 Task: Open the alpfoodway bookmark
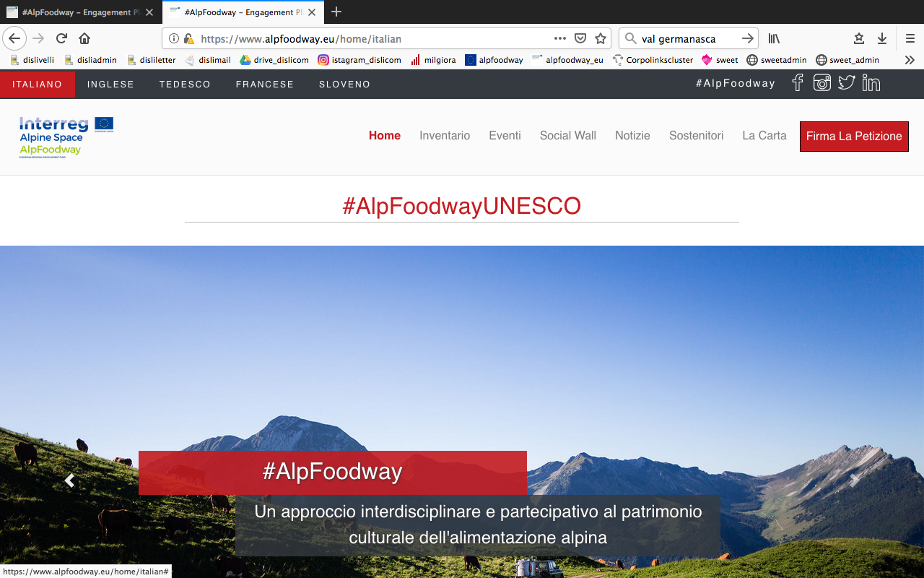pyautogui.click(x=494, y=60)
